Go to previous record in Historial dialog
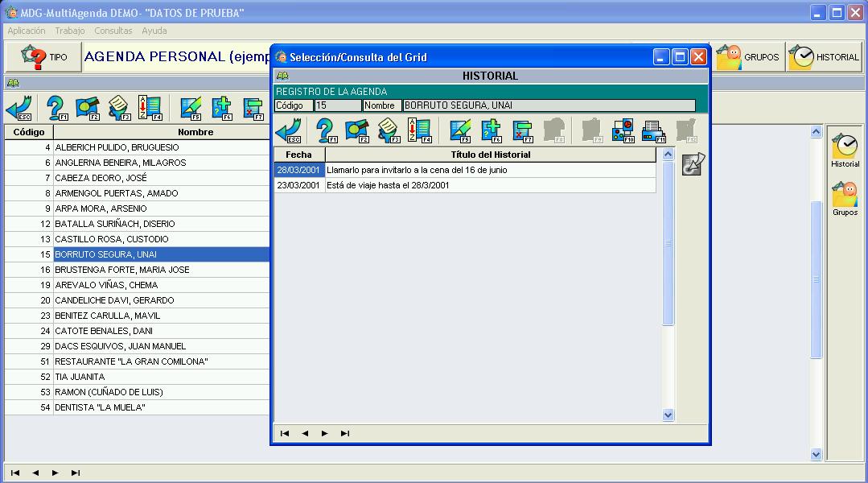 [x=304, y=433]
